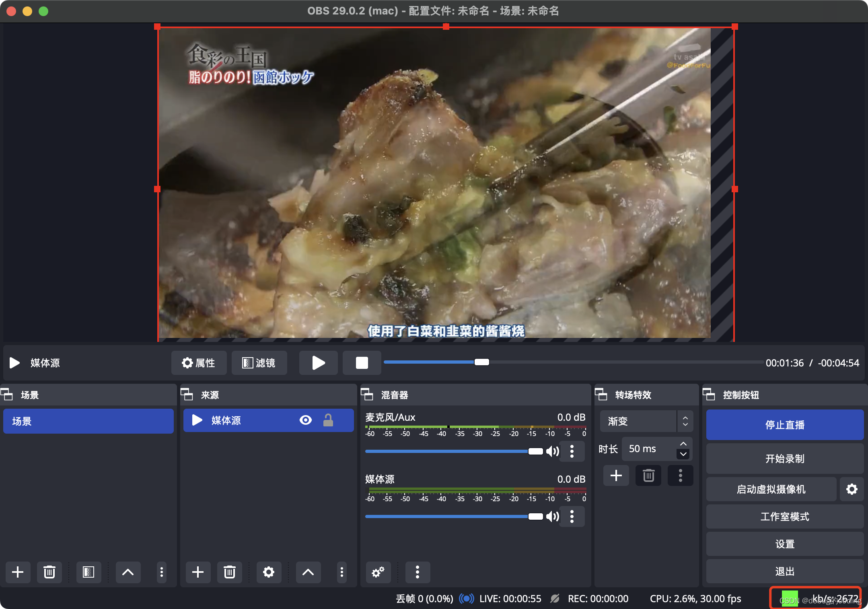The image size is (868, 609).
Task: Add a new source with plus icon
Action: tap(197, 572)
